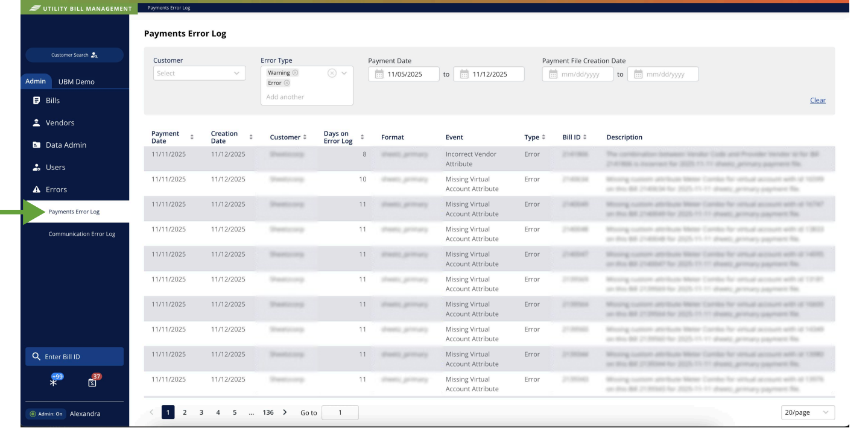Clear all Error Type selections
868x428 pixels.
[331, 73]
